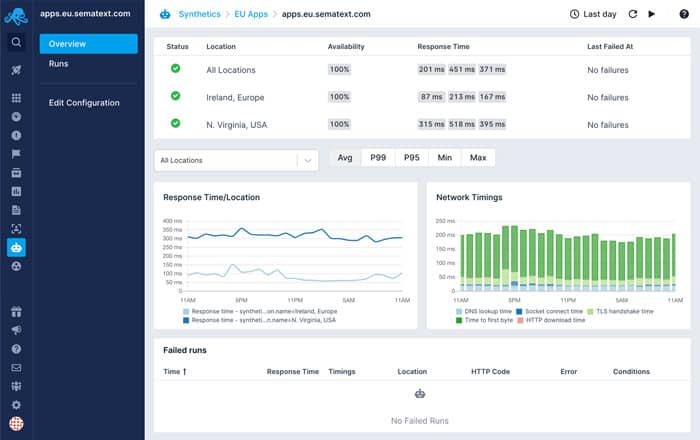Click the sidebar question mark help icon

(x=16, y=349)
